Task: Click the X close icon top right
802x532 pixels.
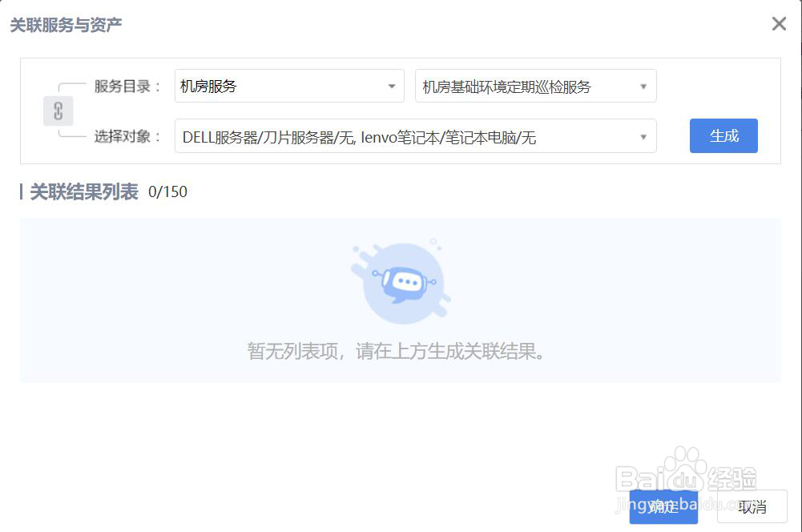Action: (778, 23)
